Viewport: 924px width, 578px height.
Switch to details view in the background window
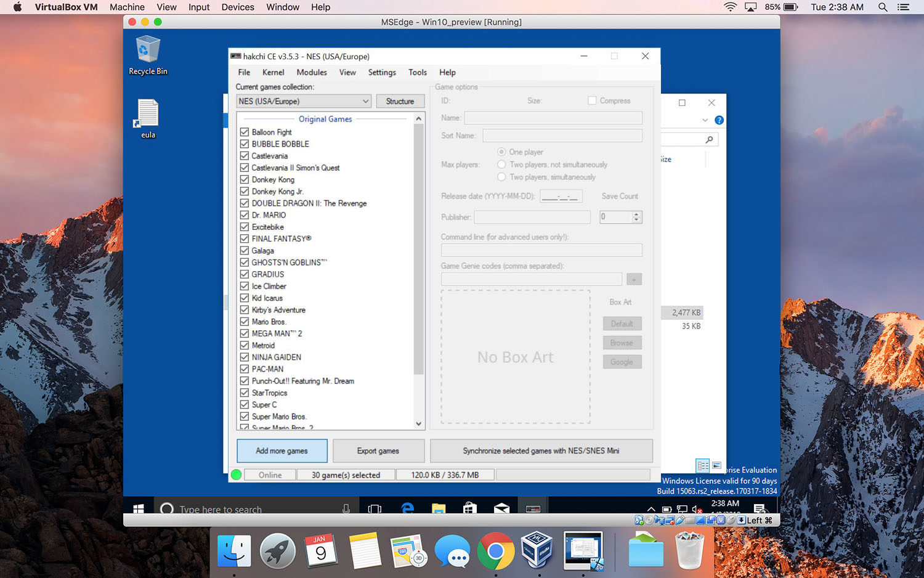click(702, 466)
